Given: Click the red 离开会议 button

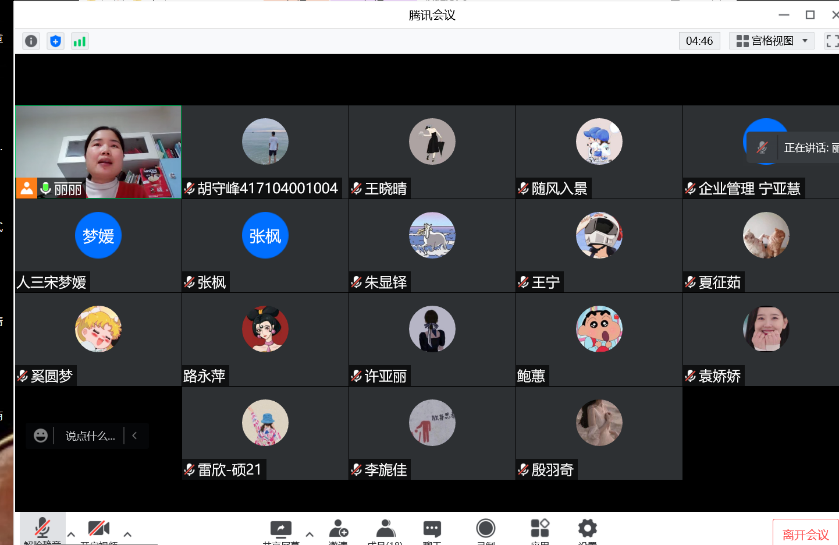Looking at the screenshot, I should pos(806,534).
